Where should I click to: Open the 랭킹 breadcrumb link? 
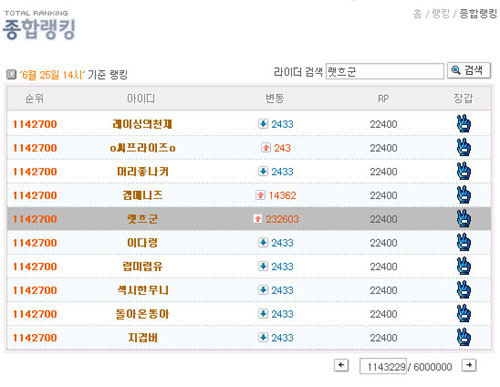(441, 14)
